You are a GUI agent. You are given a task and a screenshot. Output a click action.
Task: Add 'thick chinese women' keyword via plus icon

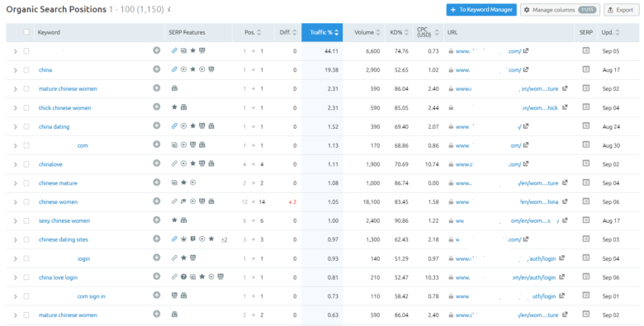point(157,107)
